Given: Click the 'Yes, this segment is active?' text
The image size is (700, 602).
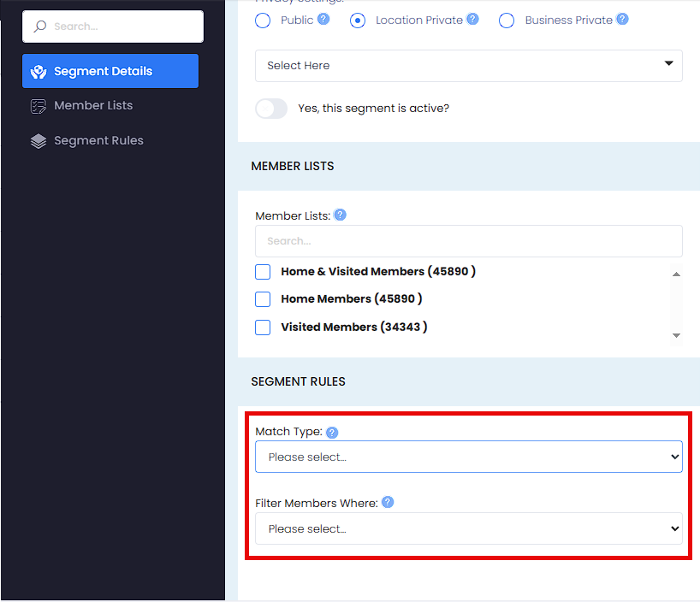Looking at the screenshot, I should click(x=374, y=109).
